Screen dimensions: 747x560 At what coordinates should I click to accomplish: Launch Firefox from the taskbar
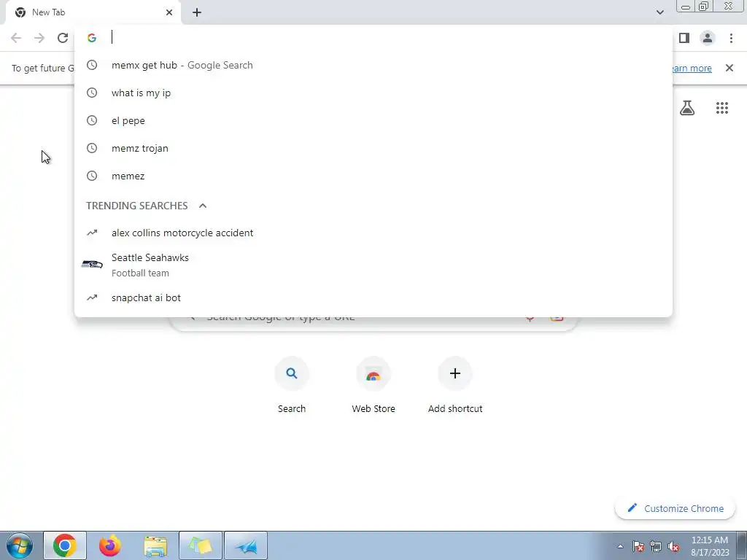[x=110, y=545]
